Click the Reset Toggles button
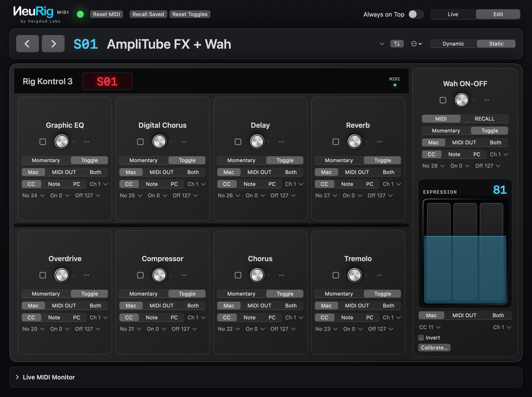Image resolution: width=532 pixels, height=397 pixels. 190,14
